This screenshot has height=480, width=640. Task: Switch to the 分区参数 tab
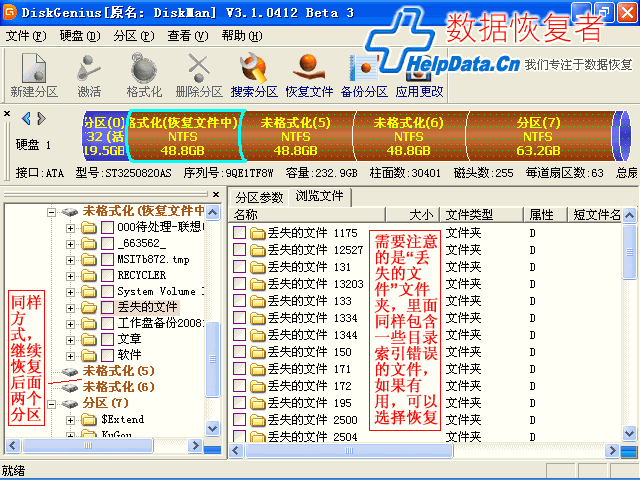[x=259, y=198]
